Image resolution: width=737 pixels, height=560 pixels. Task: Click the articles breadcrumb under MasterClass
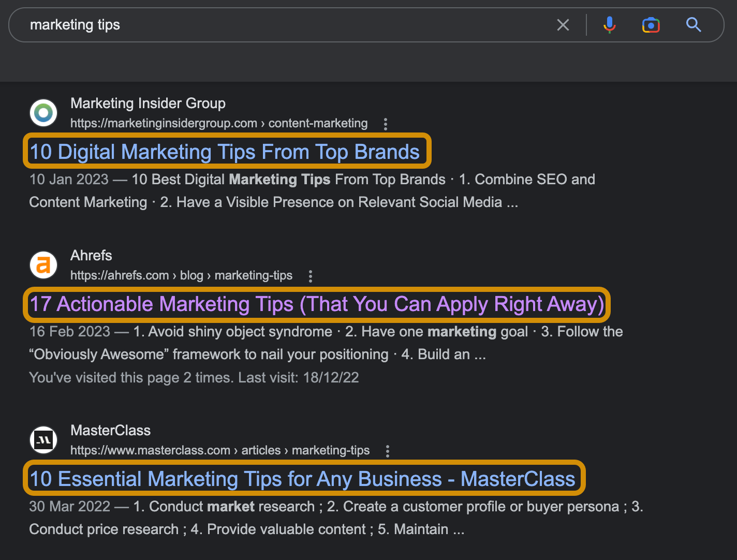pos(261,450)
